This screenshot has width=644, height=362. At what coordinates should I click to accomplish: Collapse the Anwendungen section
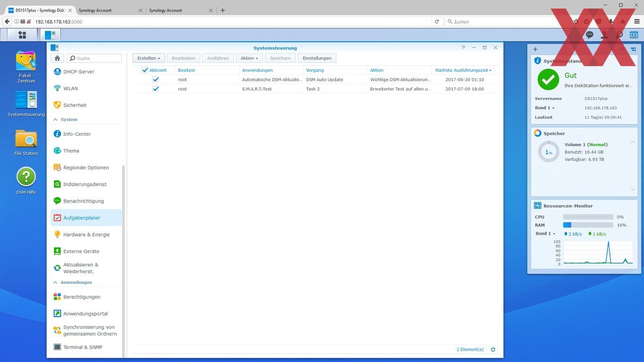pos(55,283)
